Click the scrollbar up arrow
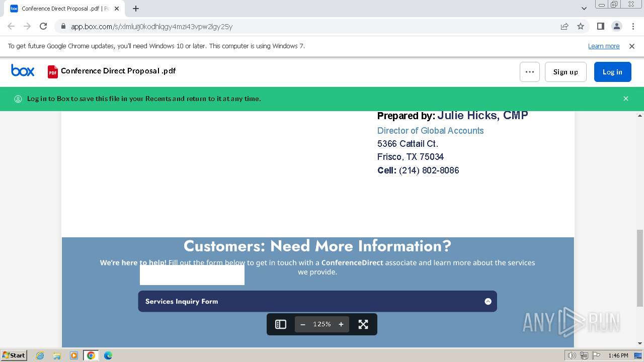This screenshot has width=644, height=362. point(640,116)
